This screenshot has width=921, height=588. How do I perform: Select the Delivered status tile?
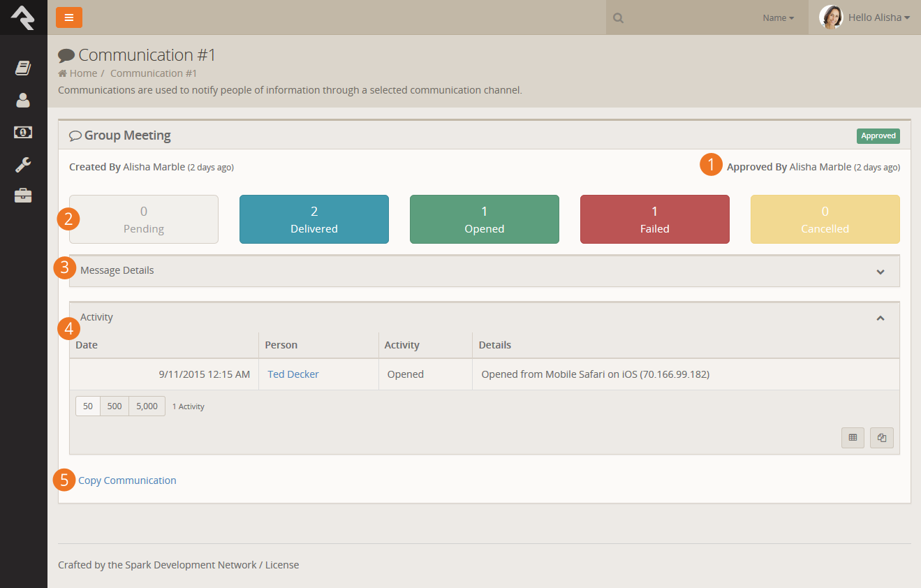pyautogui.click(x=314, y=219)
